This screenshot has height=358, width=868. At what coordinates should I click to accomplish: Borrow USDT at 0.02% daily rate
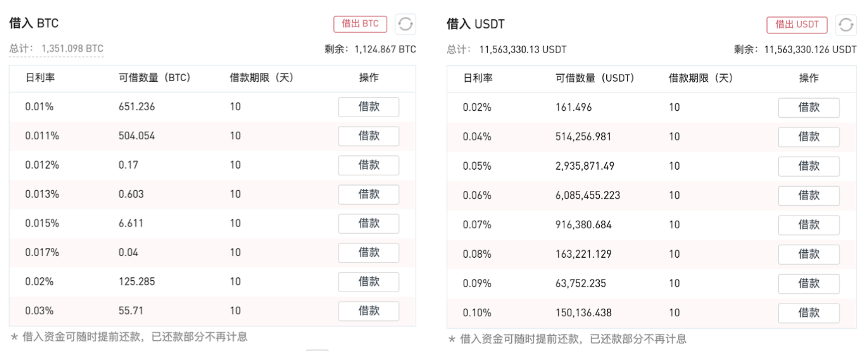(x=808, y=107)
